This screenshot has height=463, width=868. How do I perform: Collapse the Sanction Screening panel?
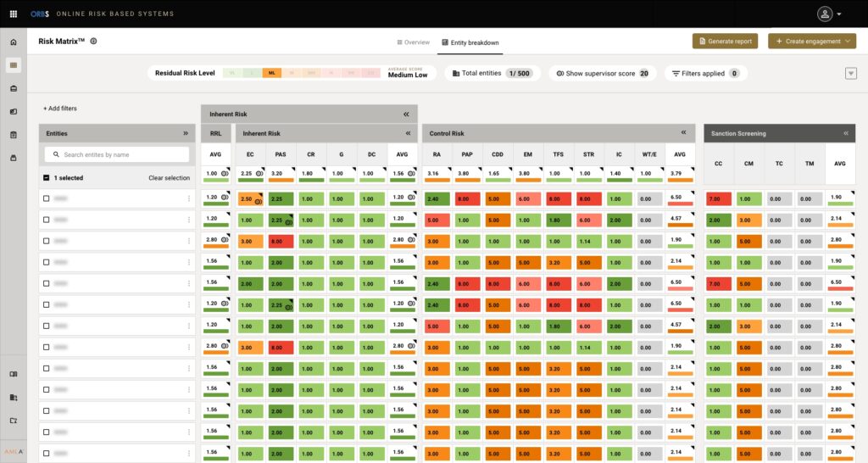point(845,133)
